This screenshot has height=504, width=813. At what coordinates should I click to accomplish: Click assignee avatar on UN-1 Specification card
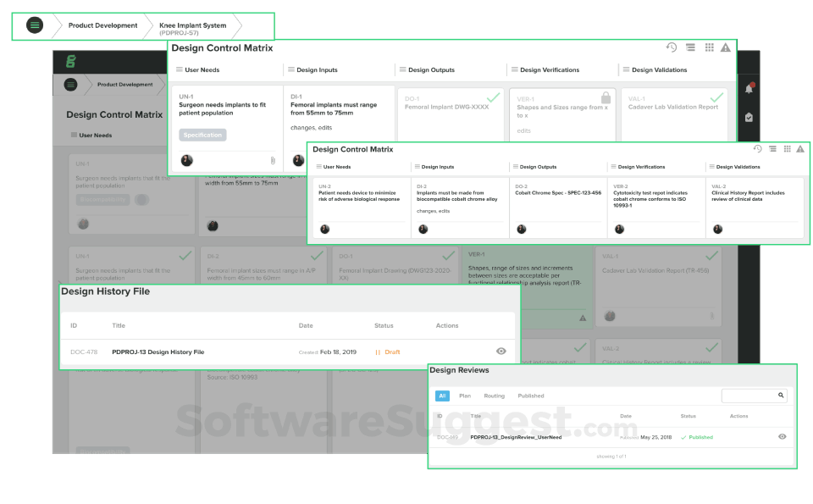186,160
